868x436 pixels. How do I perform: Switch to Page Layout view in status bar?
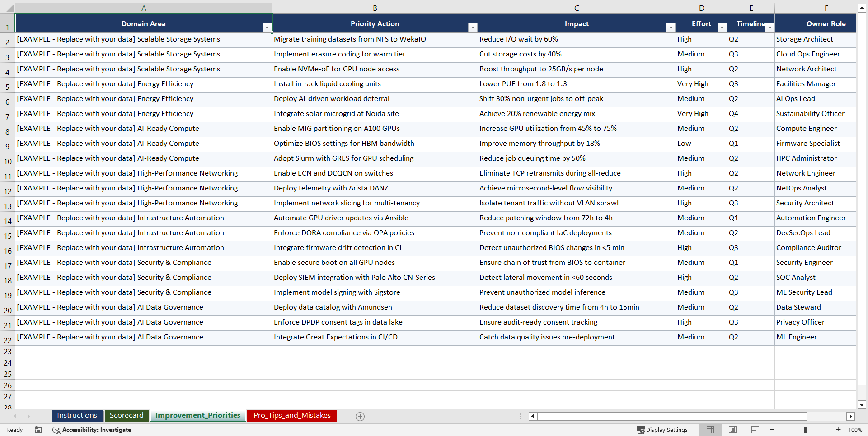pyautogui.click(x=732, y=430)
